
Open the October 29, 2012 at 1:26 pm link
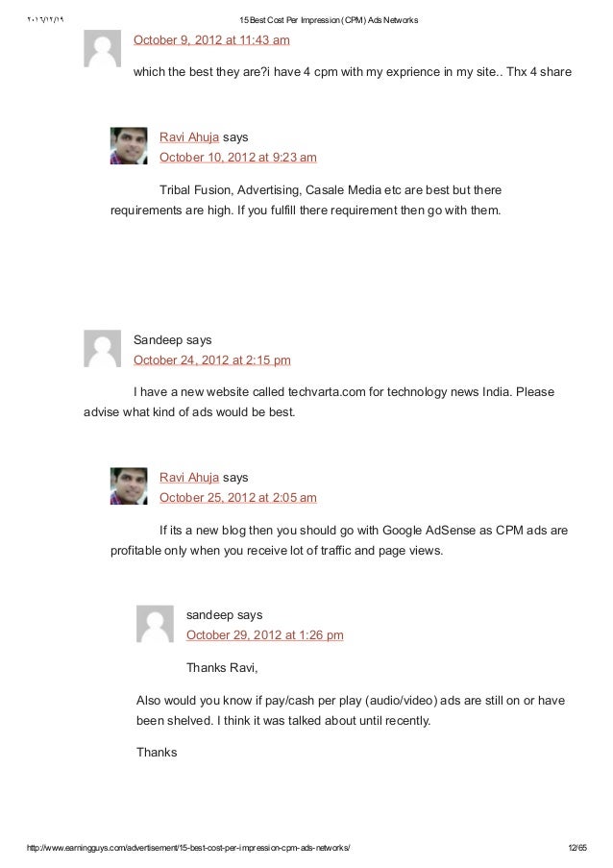264,635
